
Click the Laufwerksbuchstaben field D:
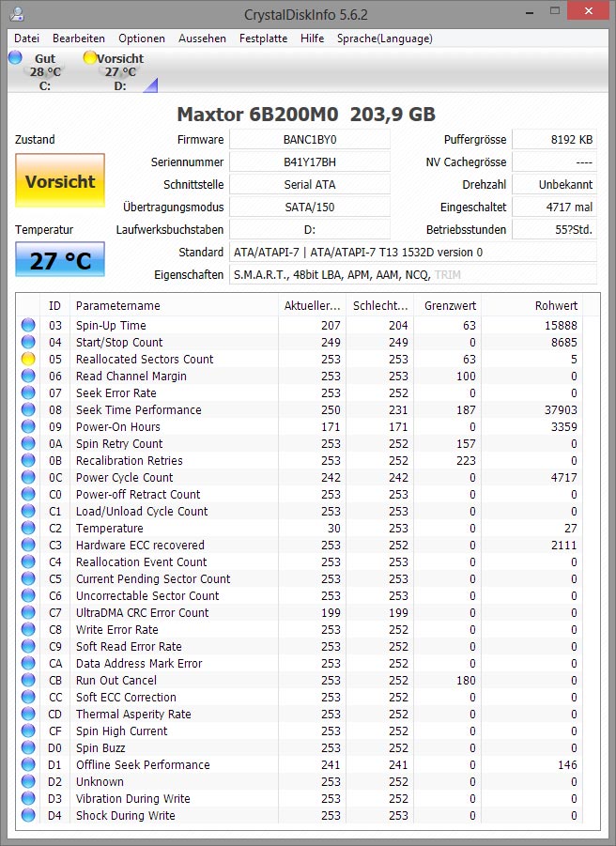tap(310, 229)
